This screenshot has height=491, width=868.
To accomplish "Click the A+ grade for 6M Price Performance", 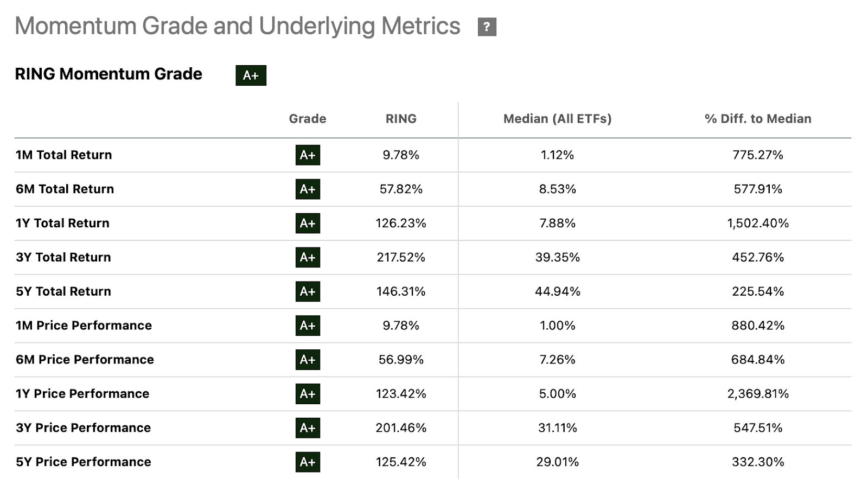I will [x=308, y=360].
